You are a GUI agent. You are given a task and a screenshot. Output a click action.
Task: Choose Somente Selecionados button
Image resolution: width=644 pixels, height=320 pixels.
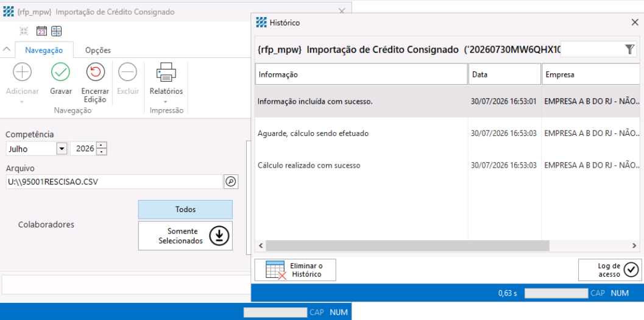pyautogui.click(x=185, y=236)
